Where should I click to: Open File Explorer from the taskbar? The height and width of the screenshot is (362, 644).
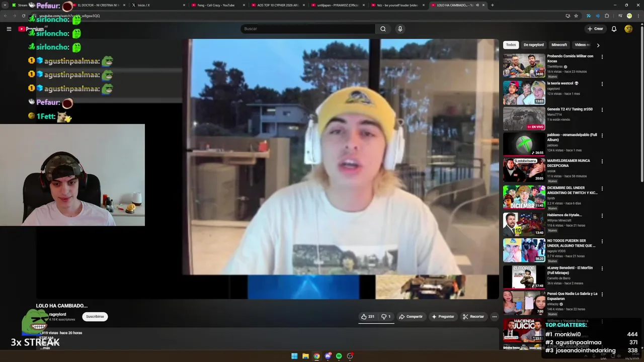(305, 356)
